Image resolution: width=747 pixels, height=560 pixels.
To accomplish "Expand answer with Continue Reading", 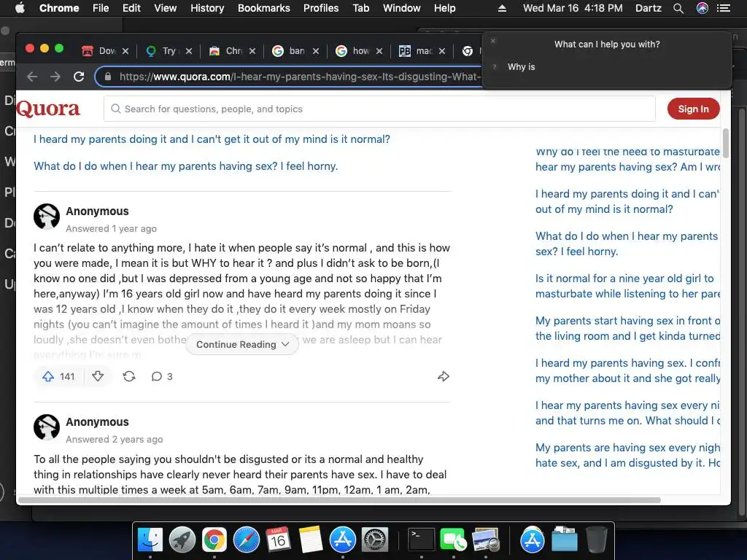I will tap(242, 344).
